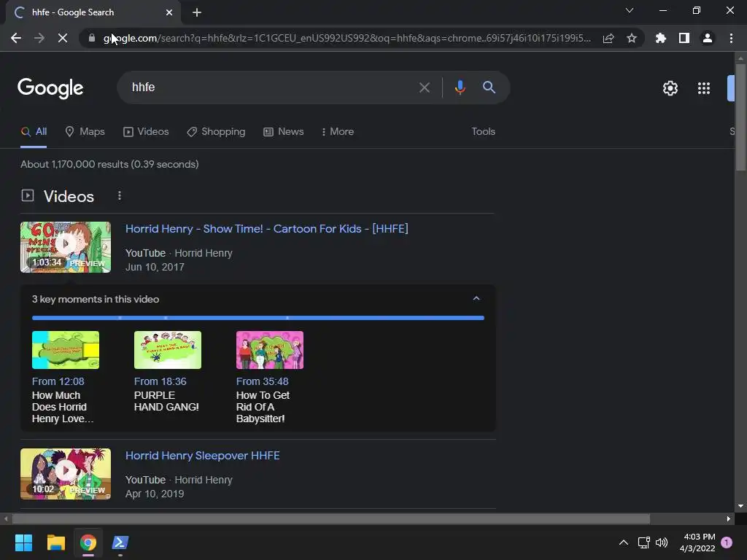Open File Explorer from taskbar

point(55,542)
